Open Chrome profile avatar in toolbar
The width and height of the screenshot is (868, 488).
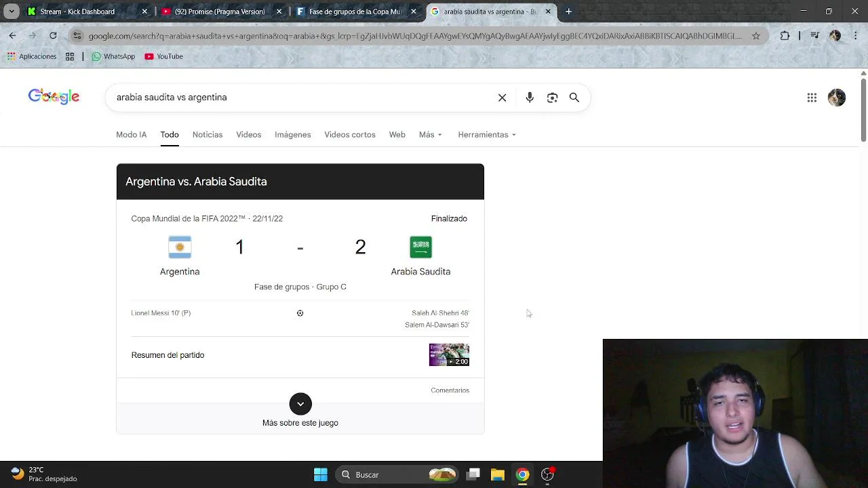(x=835, y=36)
